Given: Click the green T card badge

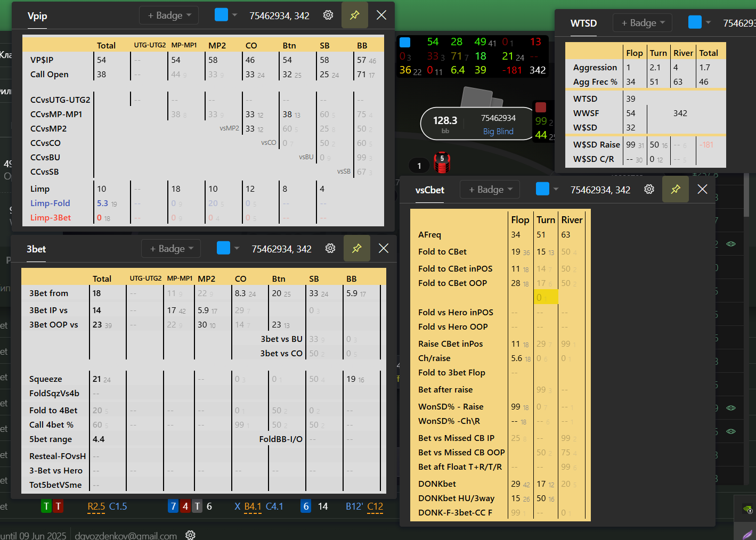Looking at the screenshot, I should click(x=46, y=506).
